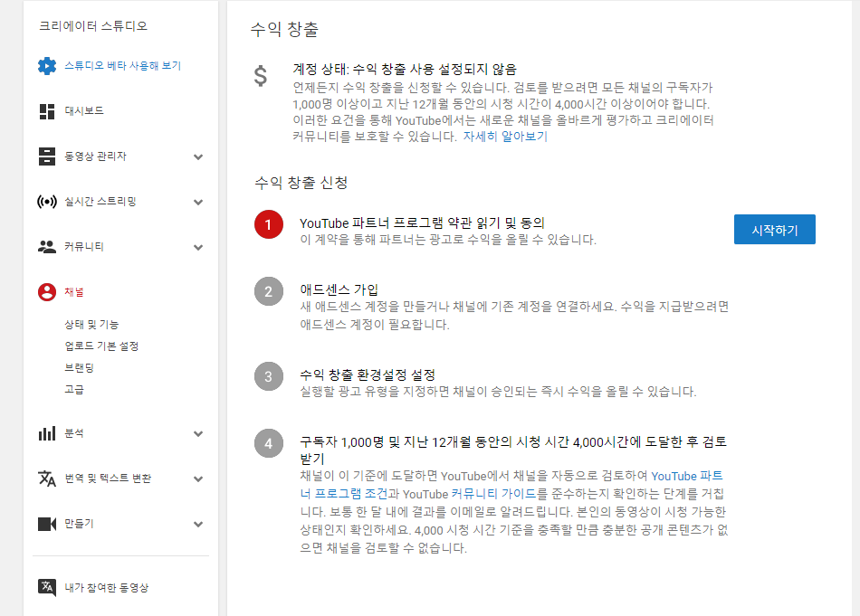860x616 pixels.
Task: Click the red channel (채널) account icon
Action: pos(47,292)
